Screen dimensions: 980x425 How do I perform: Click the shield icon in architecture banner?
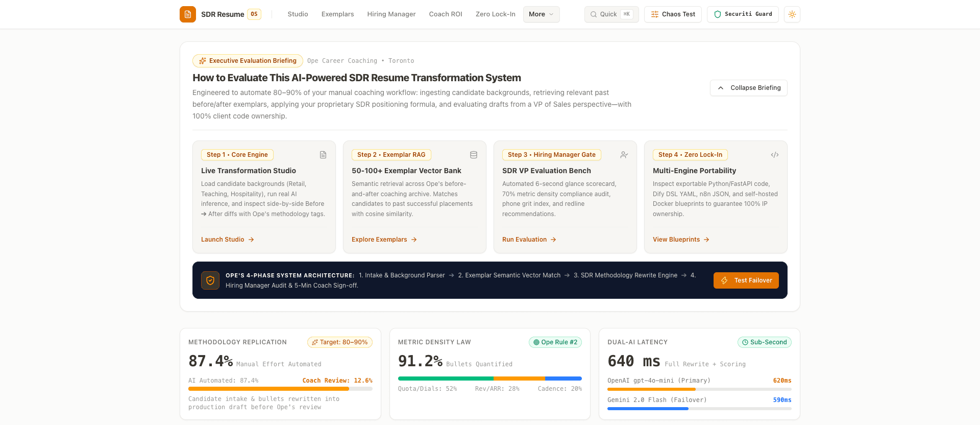coord(210,280)
